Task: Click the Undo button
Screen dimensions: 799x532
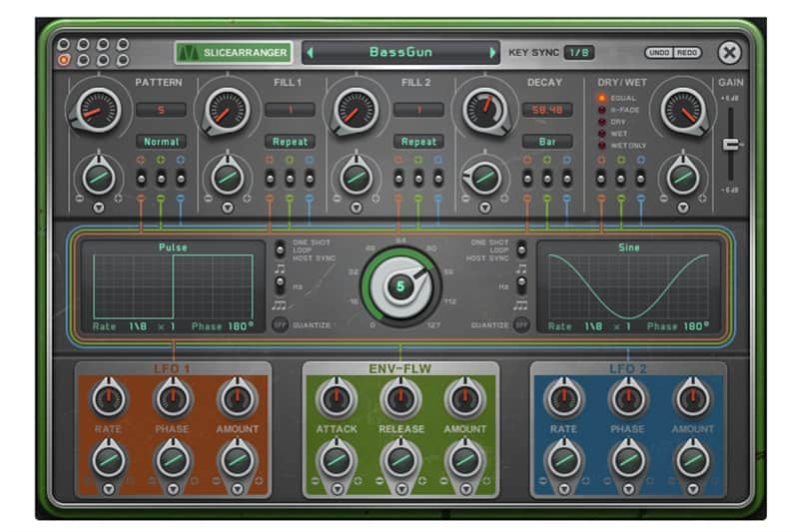Action: tap(659, 53)
